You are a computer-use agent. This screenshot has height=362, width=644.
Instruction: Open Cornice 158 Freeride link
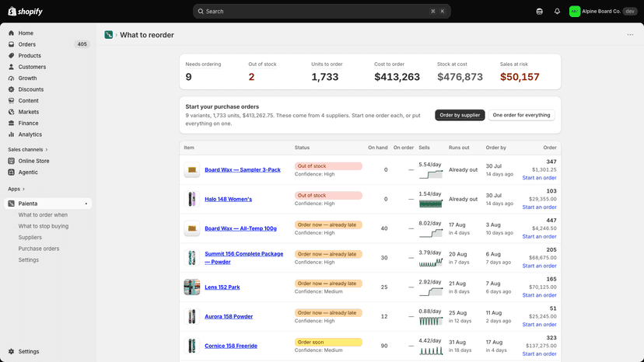click(231, 346)
